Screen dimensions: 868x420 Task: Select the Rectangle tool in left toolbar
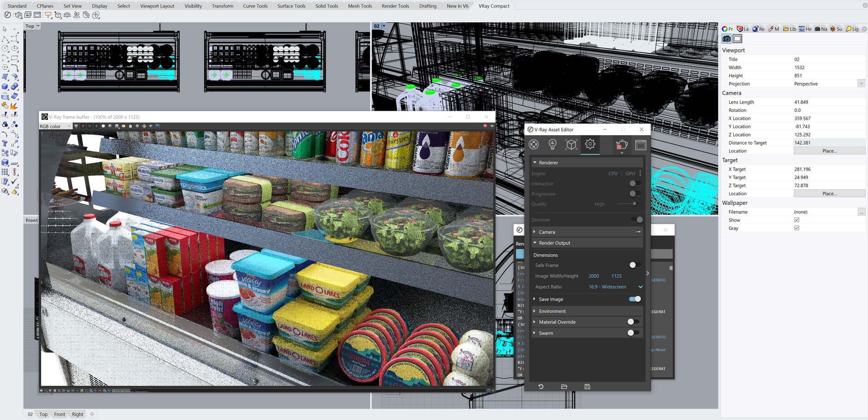(x=14, y=58)
